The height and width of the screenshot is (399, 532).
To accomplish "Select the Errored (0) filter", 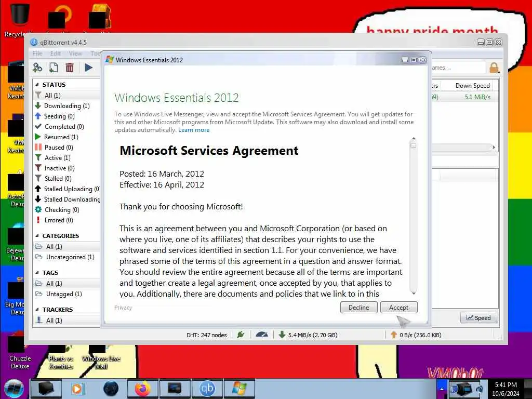I will click(67, 220).
